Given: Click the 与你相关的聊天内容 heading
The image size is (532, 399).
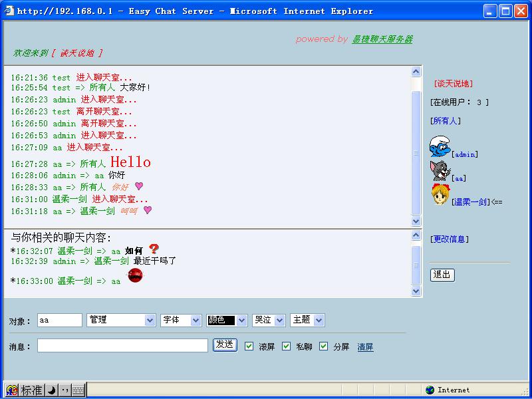Looking at the screenshot, I should click(61, 238).
